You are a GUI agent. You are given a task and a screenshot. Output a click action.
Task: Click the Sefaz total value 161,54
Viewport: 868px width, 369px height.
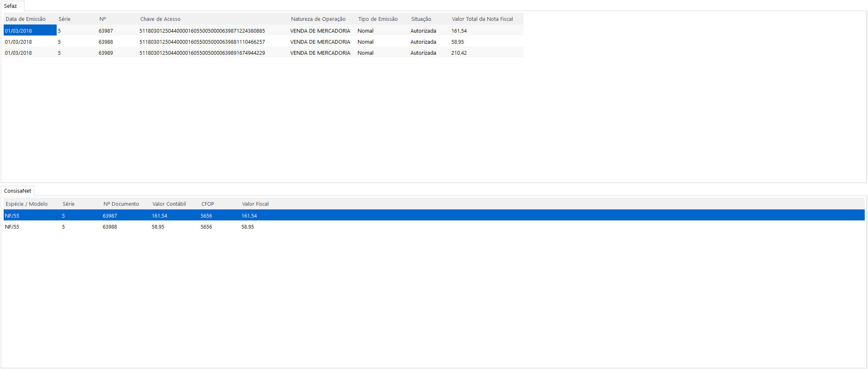tap(459, 31)
